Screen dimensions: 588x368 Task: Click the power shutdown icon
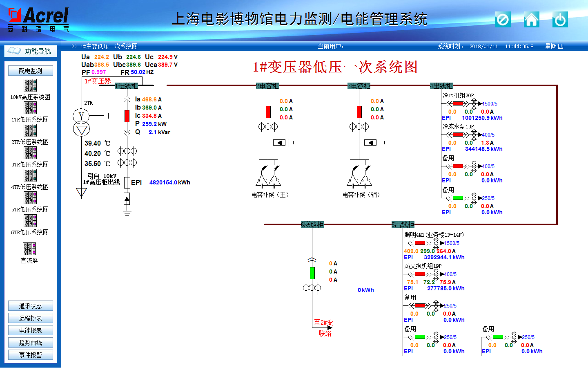tap(560, 20)
